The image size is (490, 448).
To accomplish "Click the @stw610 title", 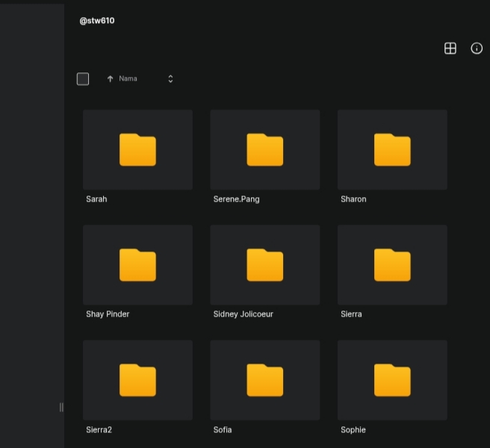I will click(x=97, y=21).
